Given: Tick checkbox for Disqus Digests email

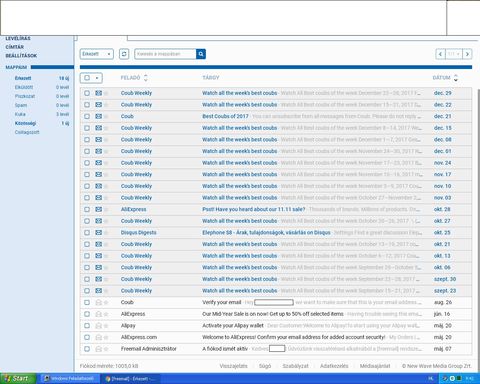Looking at the screenshot, I should pos(87,233).
